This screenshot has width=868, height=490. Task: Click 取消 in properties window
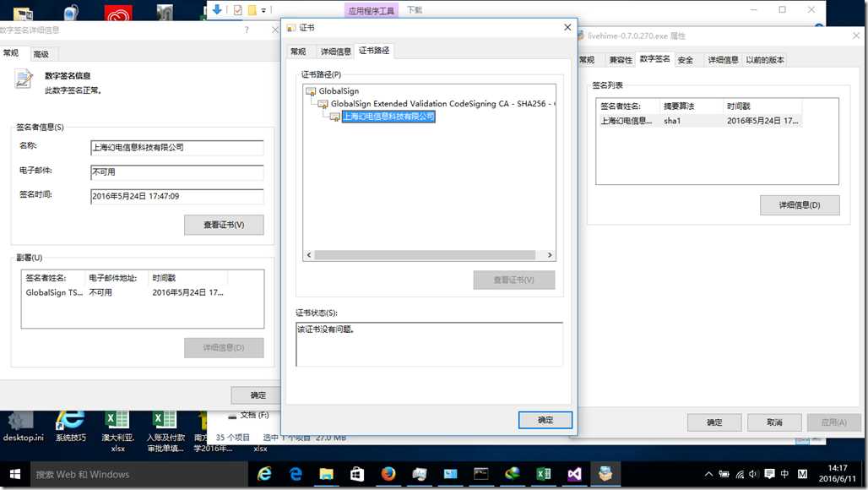pos(774,422)
